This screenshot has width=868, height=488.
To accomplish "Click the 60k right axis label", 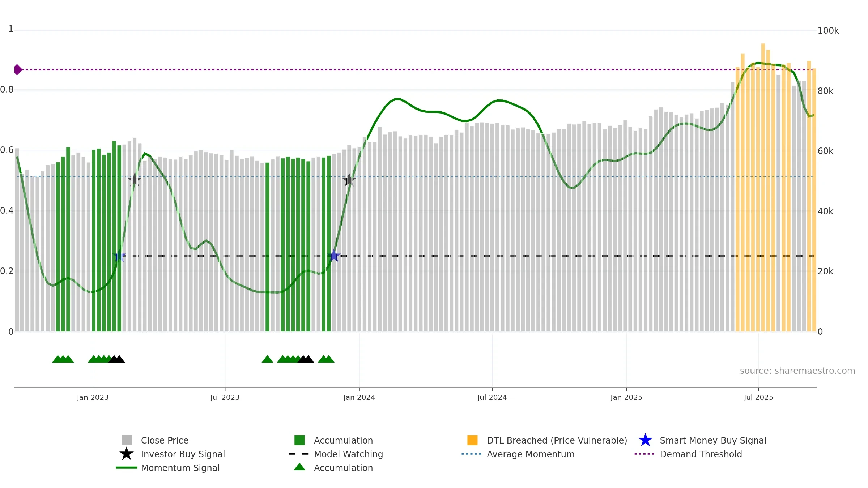I will tap(826, 151).
